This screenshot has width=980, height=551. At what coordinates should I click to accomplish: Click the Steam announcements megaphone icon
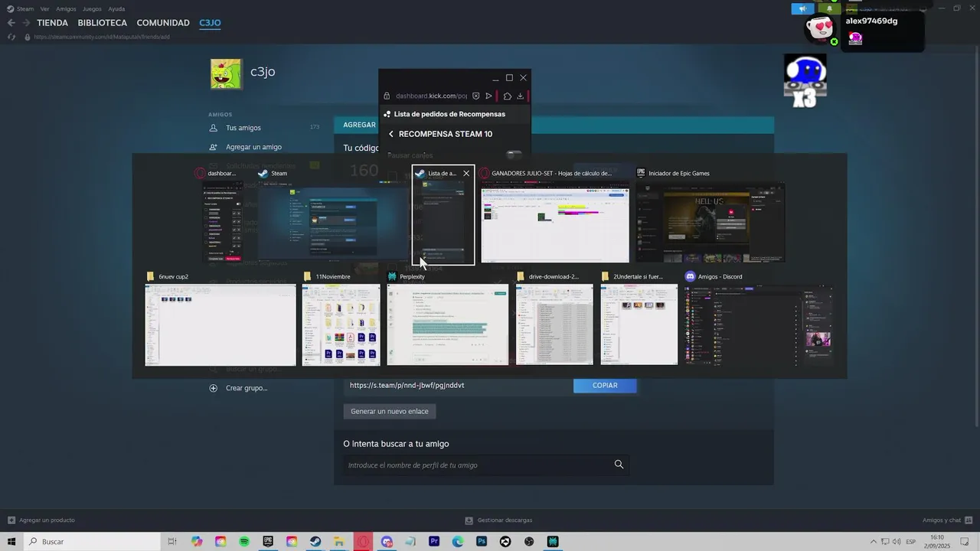802,9
